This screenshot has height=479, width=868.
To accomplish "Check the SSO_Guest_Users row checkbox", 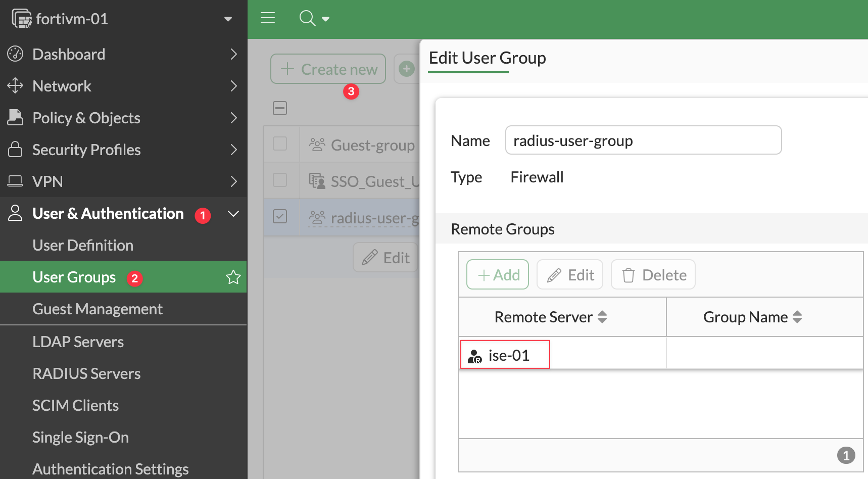I will click(280, 180).
